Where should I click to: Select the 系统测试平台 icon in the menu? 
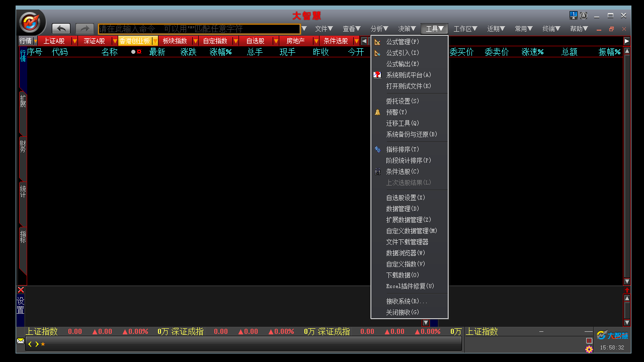coord(377,74)
